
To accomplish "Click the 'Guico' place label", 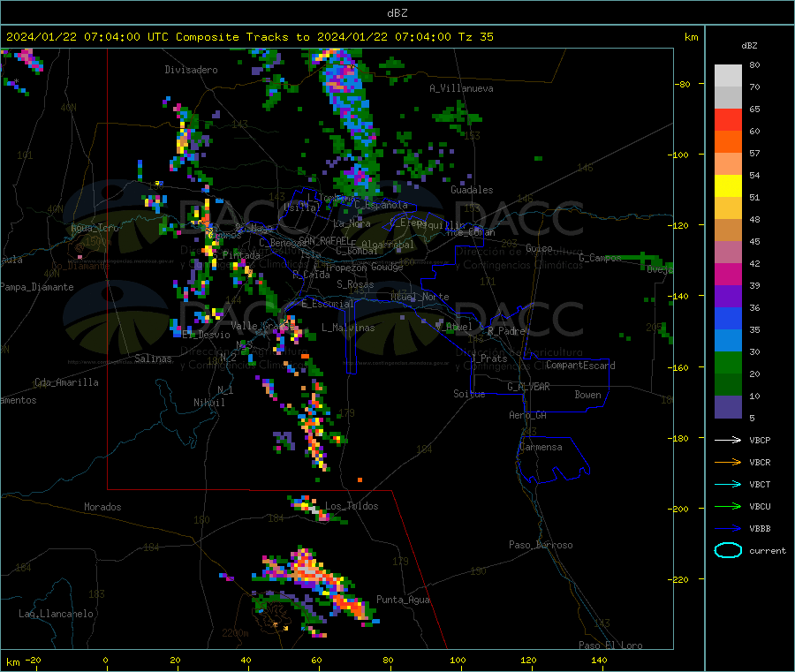I will click(x=539, y=248).
